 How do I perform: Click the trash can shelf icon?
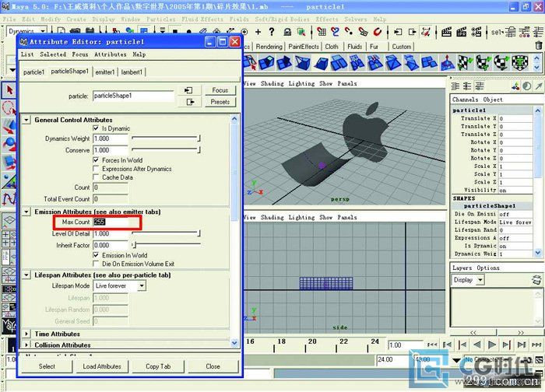pyautogui.click(x=539, y=46)
